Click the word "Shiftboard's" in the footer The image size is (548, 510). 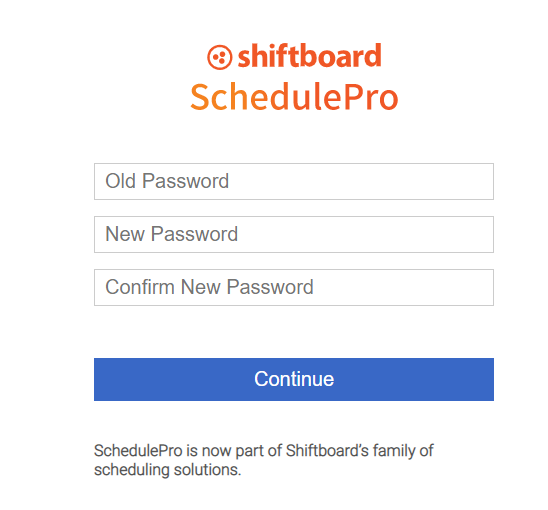coord(327,450)
